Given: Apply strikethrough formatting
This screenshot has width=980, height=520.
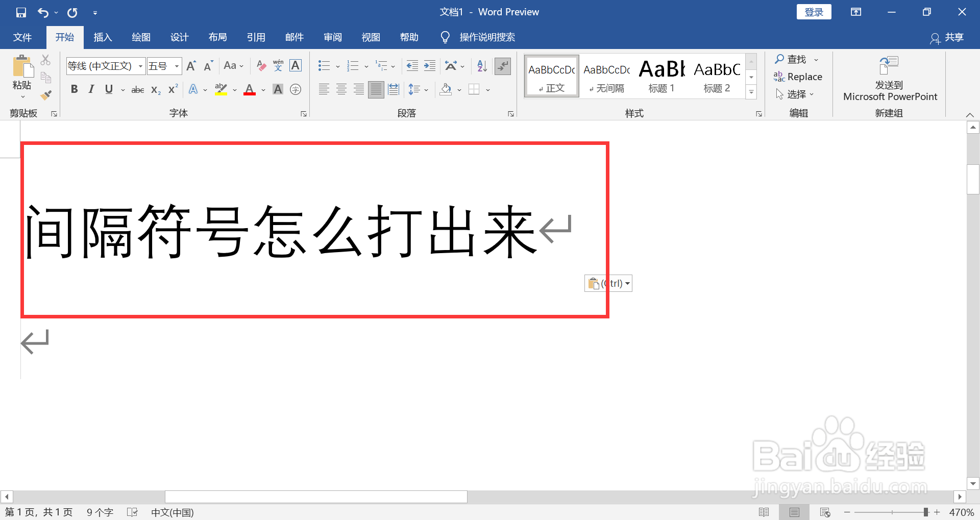Looking at the screenshot, I should pos(137,89).
